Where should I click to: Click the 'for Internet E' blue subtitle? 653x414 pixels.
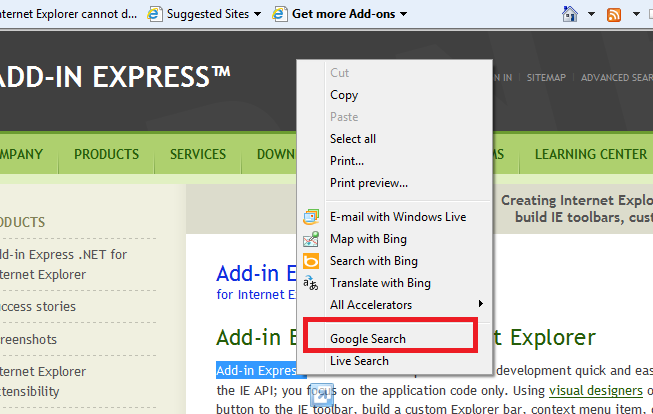(256, 294)
